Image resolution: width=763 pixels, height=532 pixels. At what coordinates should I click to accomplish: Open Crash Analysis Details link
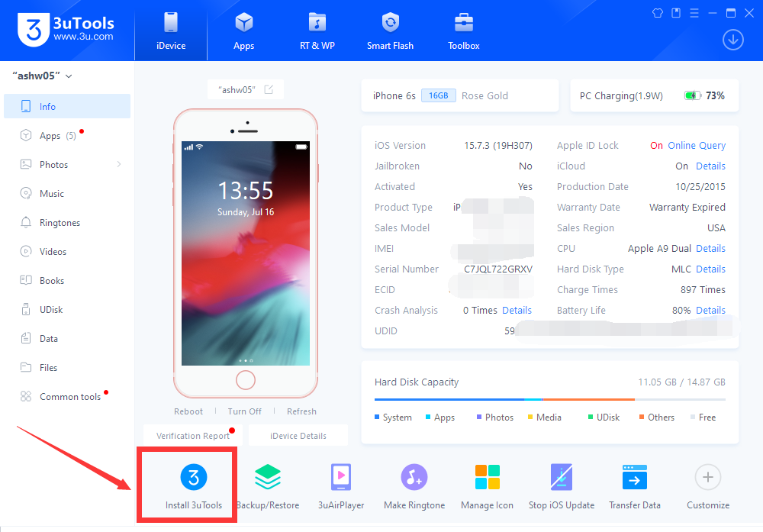pos(517,311)
